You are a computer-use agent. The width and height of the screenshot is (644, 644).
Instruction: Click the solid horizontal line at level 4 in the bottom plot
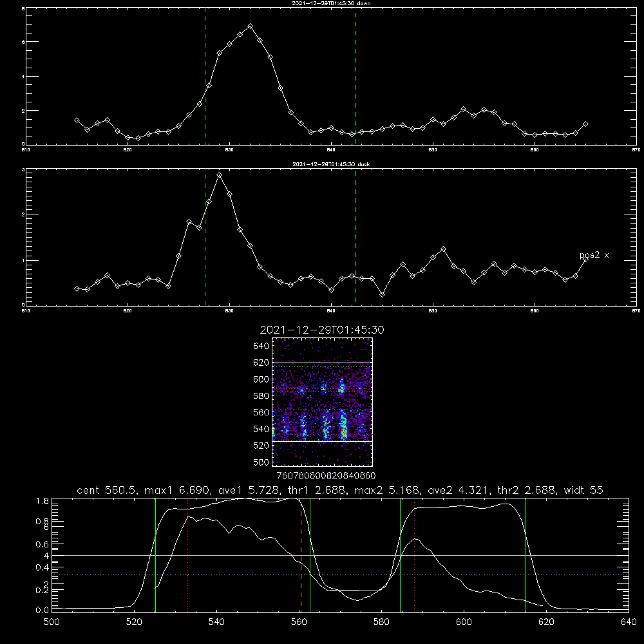point(340,555)
